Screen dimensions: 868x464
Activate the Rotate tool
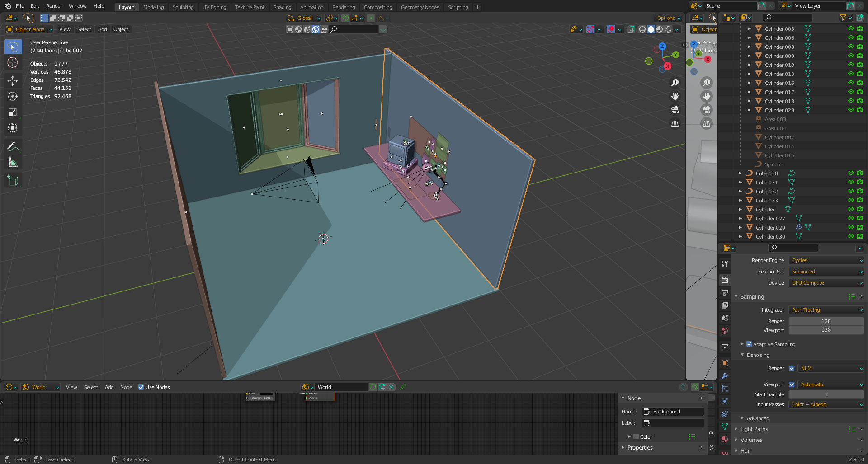click(x=13, y=96)
